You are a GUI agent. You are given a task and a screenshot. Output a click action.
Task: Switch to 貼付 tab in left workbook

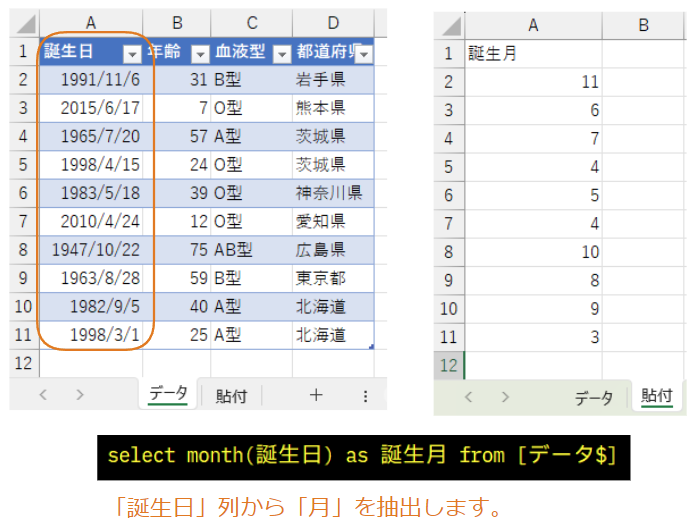click(231, 396)
